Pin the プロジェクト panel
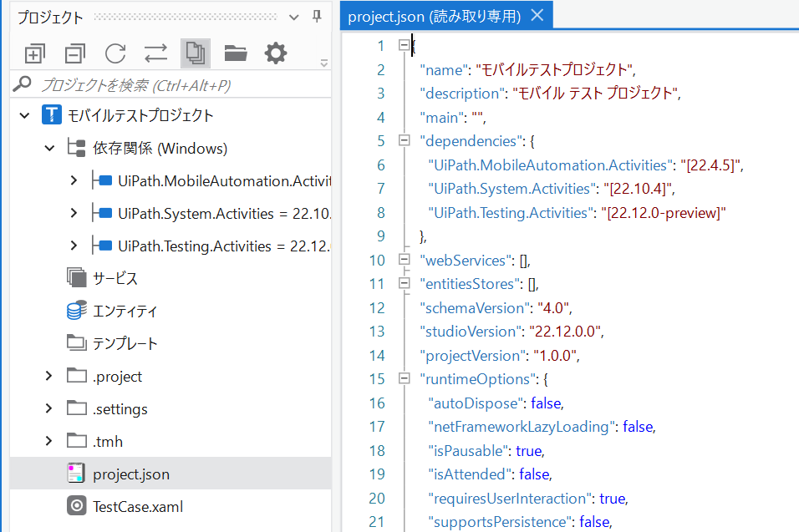 click(x=317, y=17)
